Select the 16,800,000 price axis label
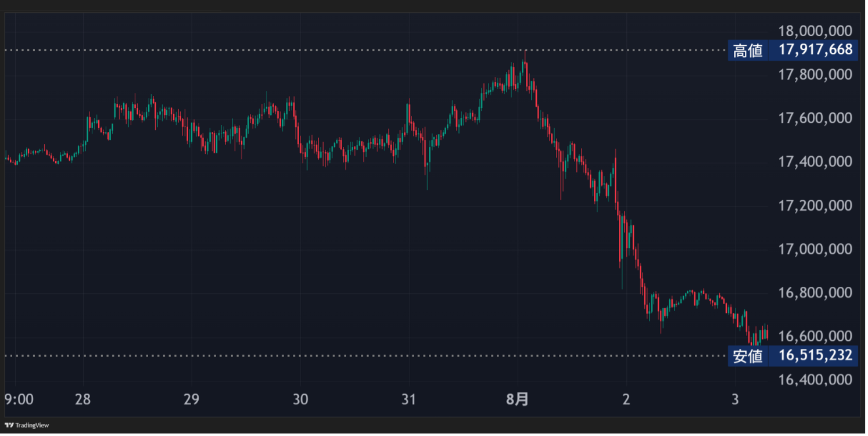The height and width of the screenshot is (436, 868). [x=815, y=293]
